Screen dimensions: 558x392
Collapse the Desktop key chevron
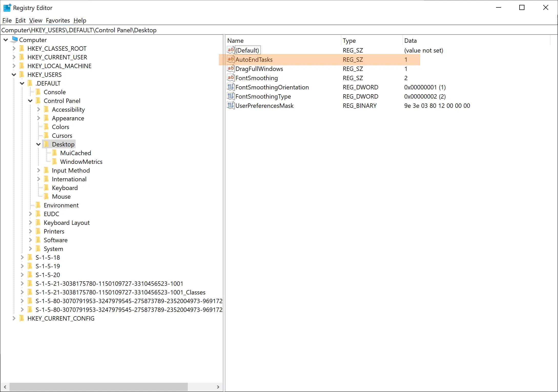38,144
